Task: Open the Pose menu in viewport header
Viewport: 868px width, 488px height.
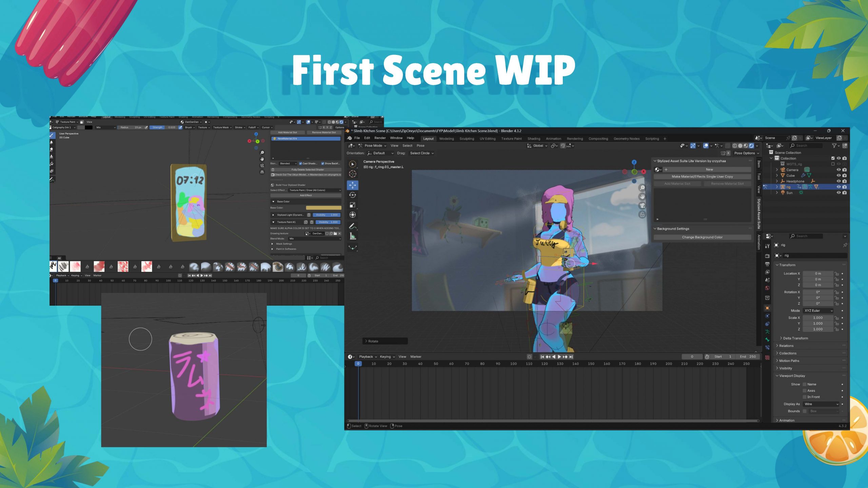Action: (x=420, y=146)
